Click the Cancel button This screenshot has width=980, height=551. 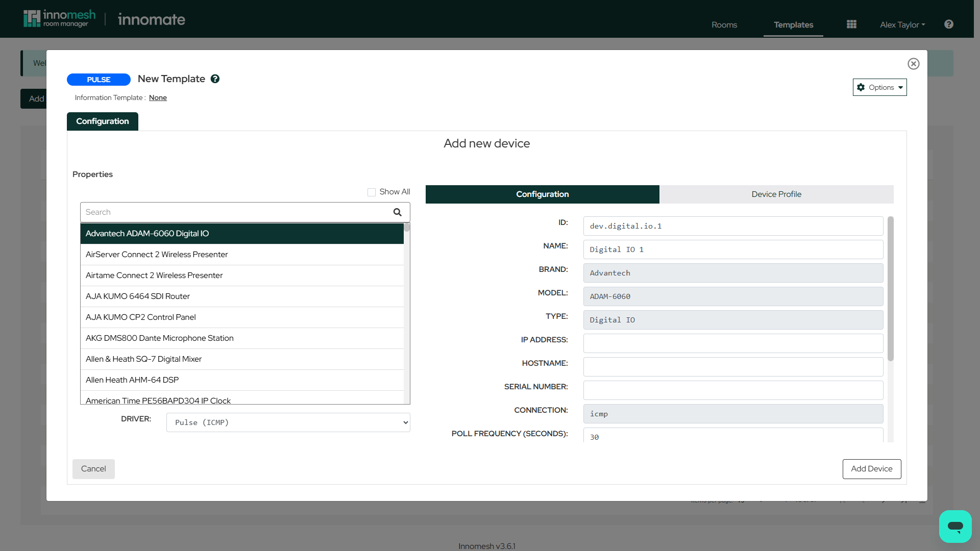click(93, 469)
